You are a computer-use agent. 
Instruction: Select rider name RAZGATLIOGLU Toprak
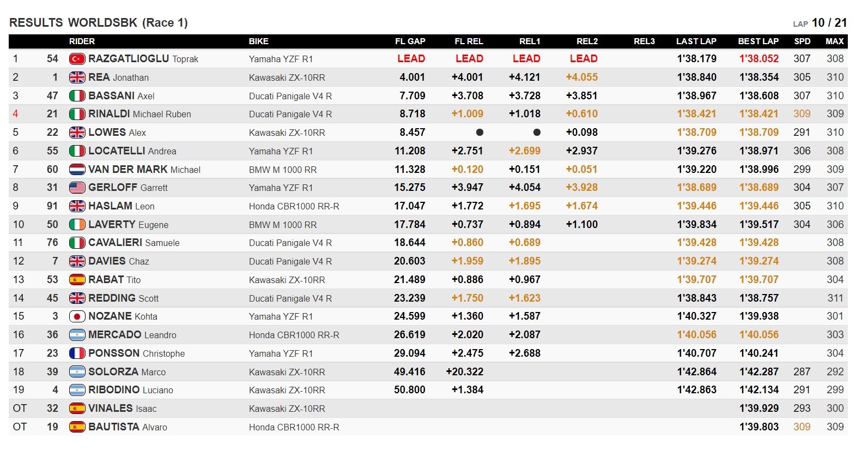tap(143, 59)
